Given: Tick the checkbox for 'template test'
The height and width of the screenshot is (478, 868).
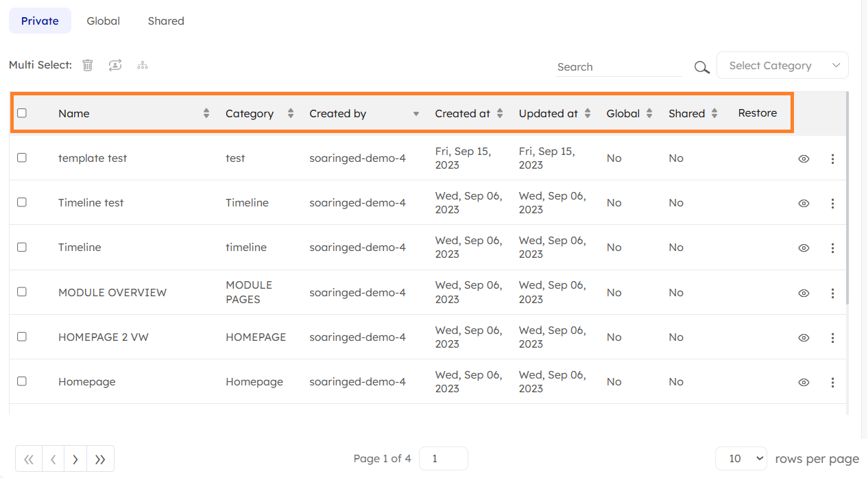Looking at the screenshot, I should pyautogui.click(x=22, y=158).
